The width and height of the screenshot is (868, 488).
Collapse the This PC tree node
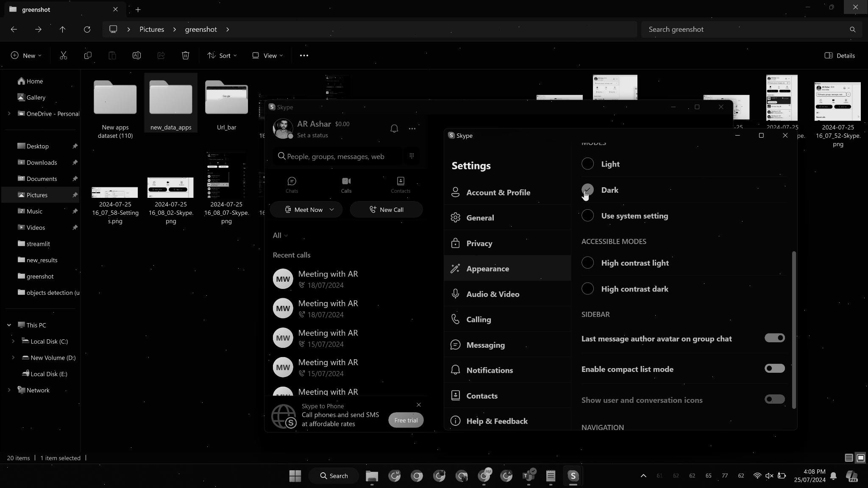tap(9, 325)
